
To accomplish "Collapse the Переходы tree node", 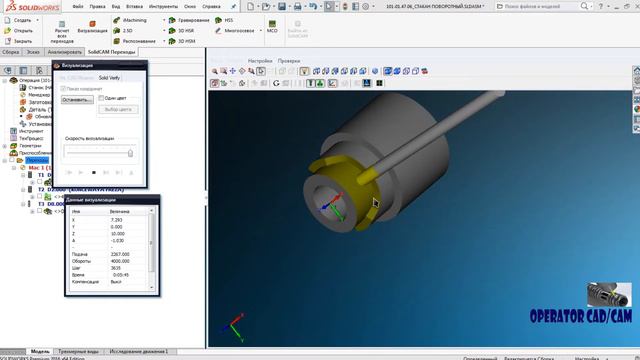I will (4, 160).
